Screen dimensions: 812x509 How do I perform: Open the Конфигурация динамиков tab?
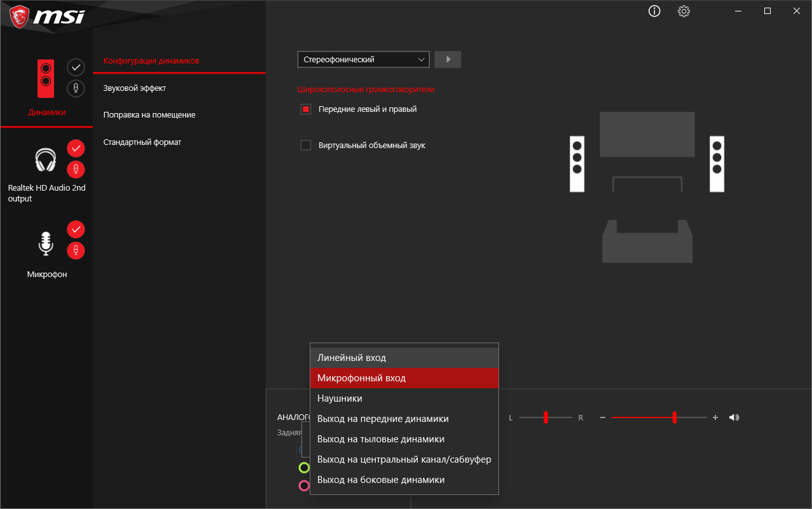tap(151, 61)
